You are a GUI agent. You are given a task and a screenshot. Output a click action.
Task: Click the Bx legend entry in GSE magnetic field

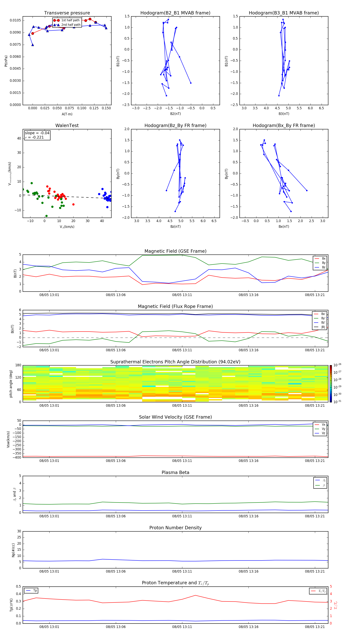tap(320, 259)
